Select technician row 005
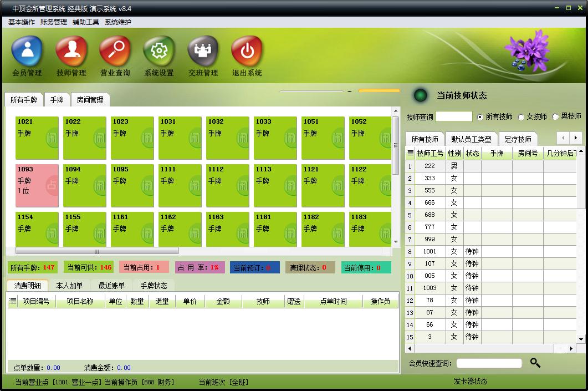Screen dimensions: 588x391 pos(491,276)
